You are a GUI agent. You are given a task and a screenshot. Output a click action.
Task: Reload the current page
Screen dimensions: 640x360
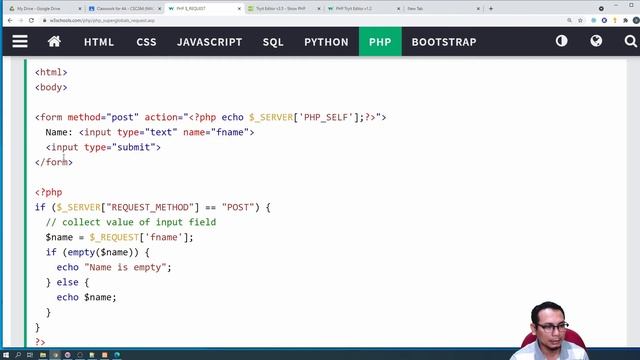[31, 20]
